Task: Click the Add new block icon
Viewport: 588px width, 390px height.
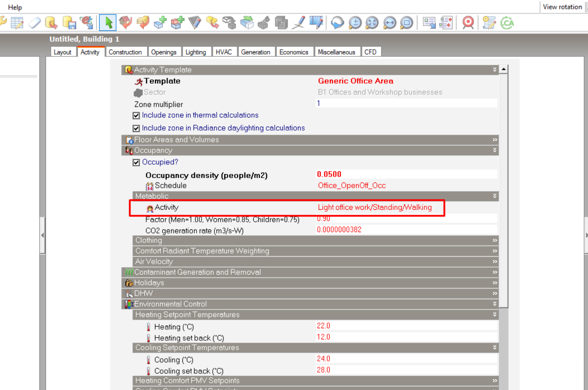Action: pyautogui.click(x=160, y=22)
